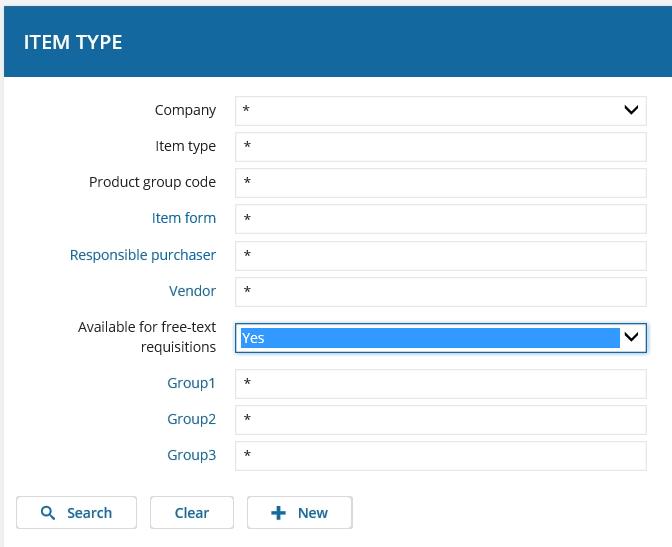Open the Group3 label link
The image size is (672, 547).
(192, 455)
